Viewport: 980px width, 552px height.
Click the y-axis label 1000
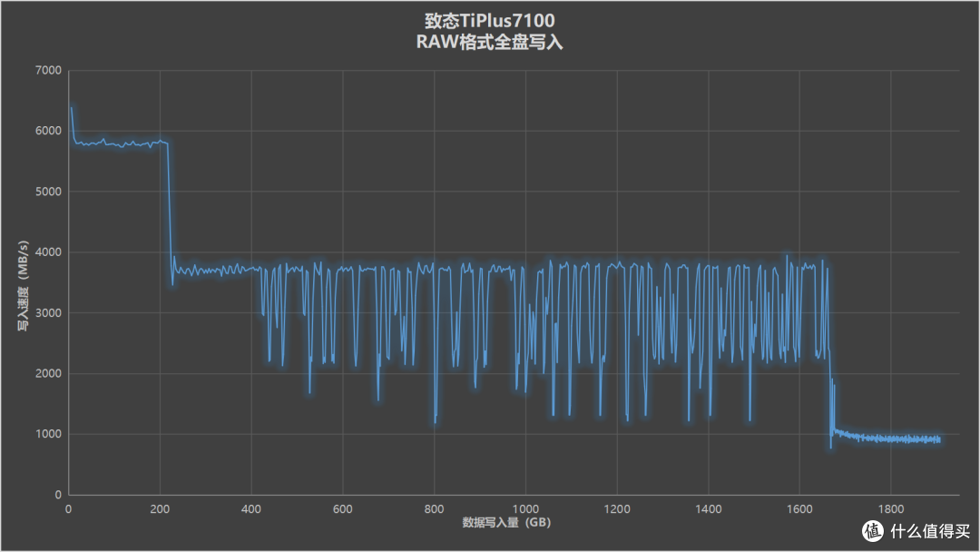48,435
